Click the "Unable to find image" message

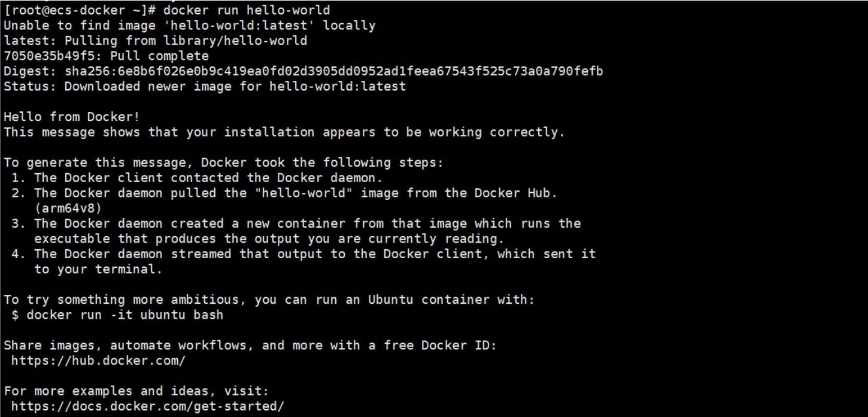pyautogui.click(x=189, y=26)
